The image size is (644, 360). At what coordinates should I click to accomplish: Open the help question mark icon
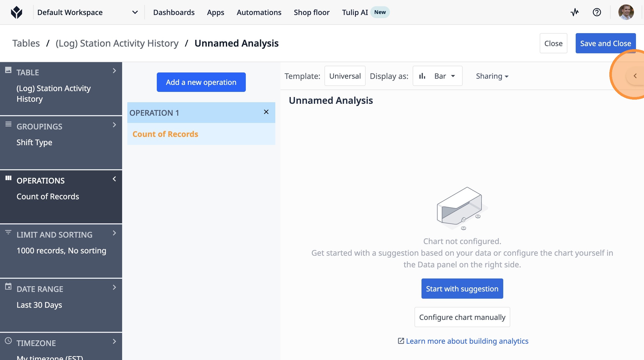pyautogui.click(x=597, y=12)
